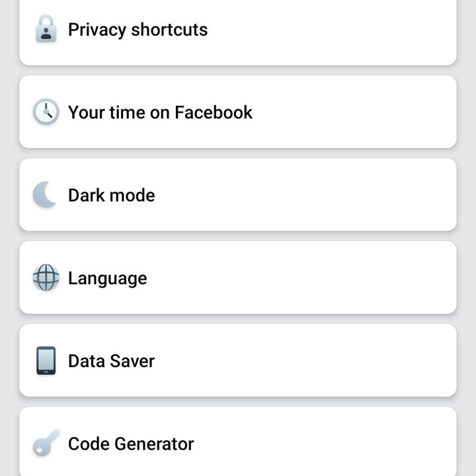The image size is (476, 476).
Task: Choose the Language option text
Action: [108, 279]
